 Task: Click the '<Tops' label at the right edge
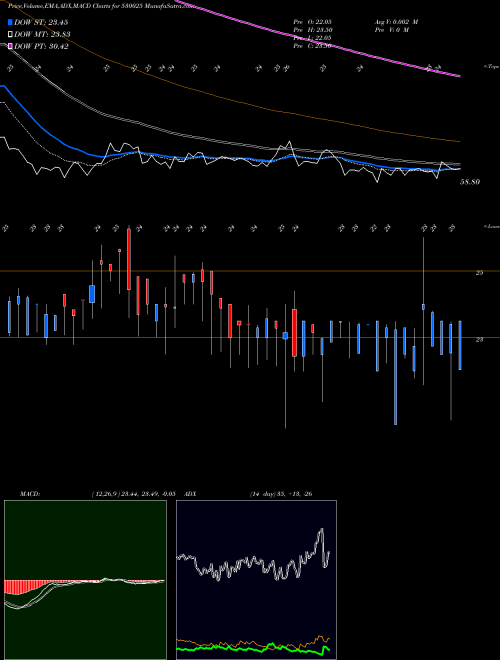491,67
